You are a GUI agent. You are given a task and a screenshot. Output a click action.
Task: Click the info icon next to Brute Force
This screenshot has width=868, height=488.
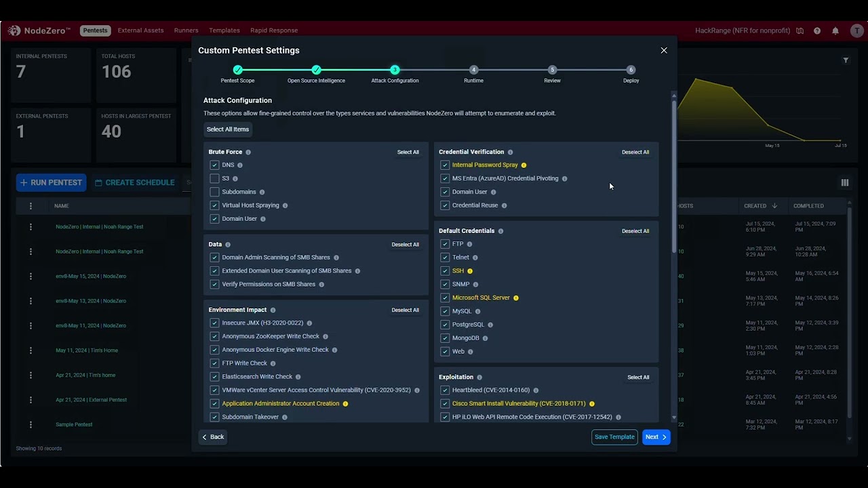coord(248,152)
